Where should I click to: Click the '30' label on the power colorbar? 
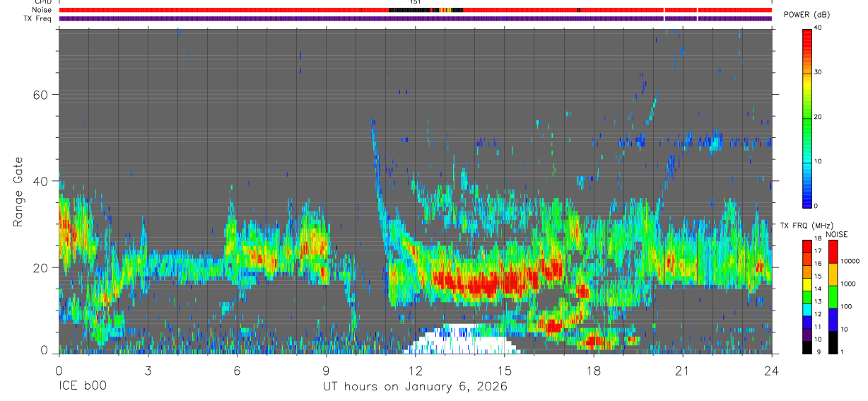819,73
